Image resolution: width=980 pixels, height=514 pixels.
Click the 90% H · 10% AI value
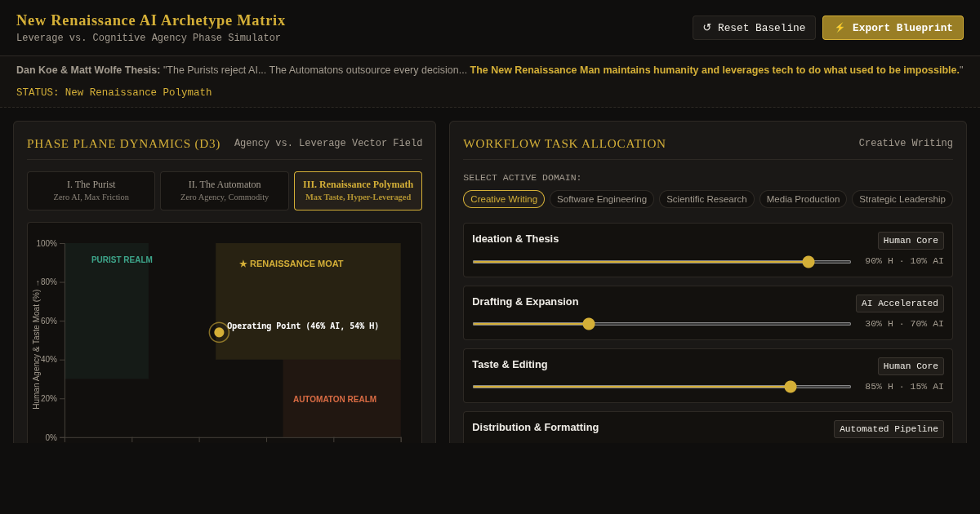904,261
